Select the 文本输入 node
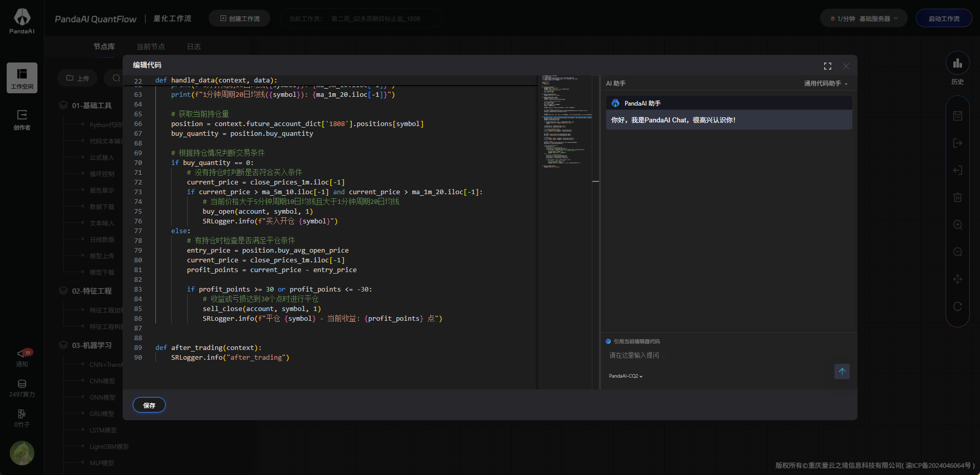Viewport: 980px width, 475px height. [x=102, y=223]
